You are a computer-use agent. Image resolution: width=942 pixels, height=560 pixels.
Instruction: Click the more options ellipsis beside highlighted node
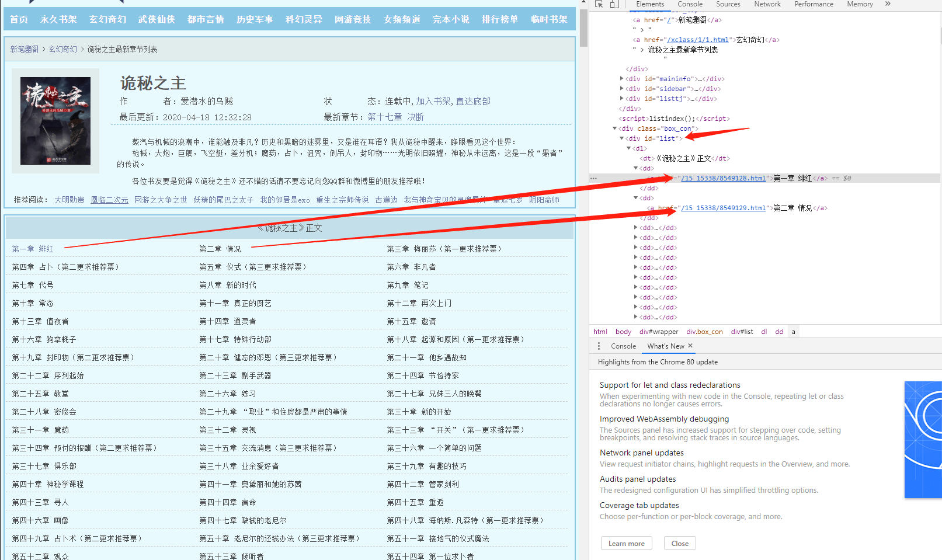[x=593, y=178]
